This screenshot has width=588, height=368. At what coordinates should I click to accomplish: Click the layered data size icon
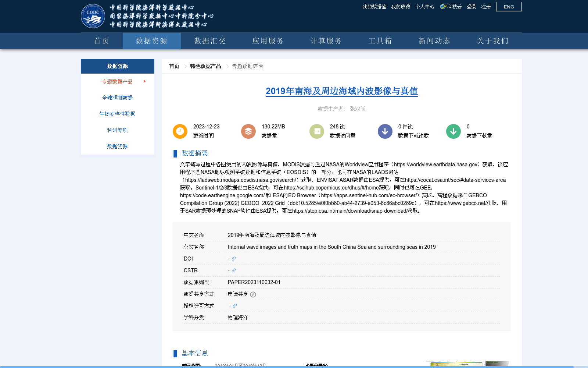click(248, 131)
